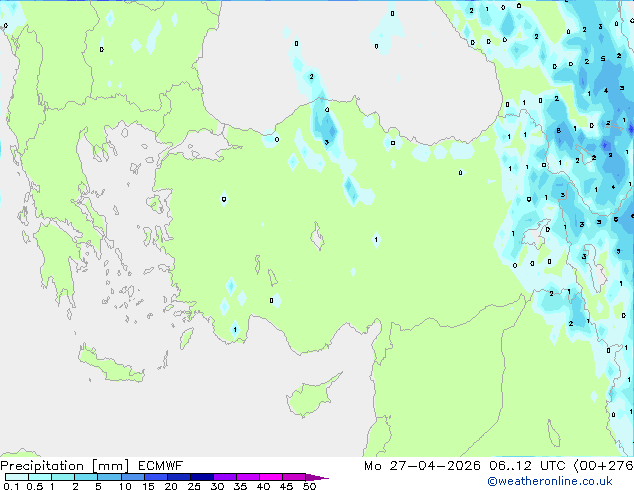Click the '10' legend scale label
This screenshot has width=634, height=490.
click(x=125, y=486)
